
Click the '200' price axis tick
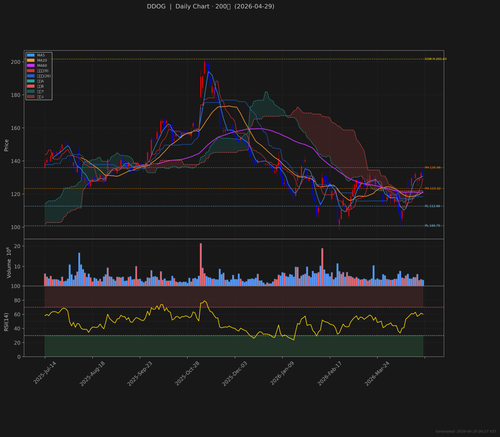pos(16,62)
